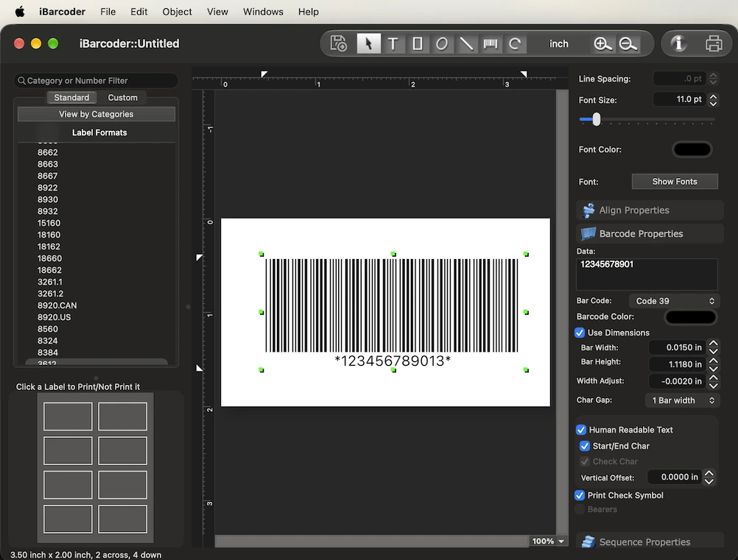Image resolution: width=738 pixels, height=560 pixels.
Task: Click the Width Adjust stepper
Action: point(714,381)
